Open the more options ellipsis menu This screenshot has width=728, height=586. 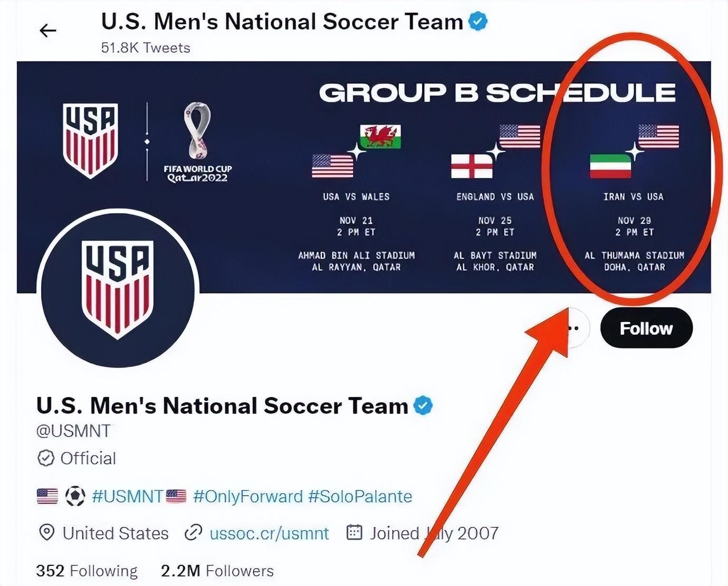(574, 328)
